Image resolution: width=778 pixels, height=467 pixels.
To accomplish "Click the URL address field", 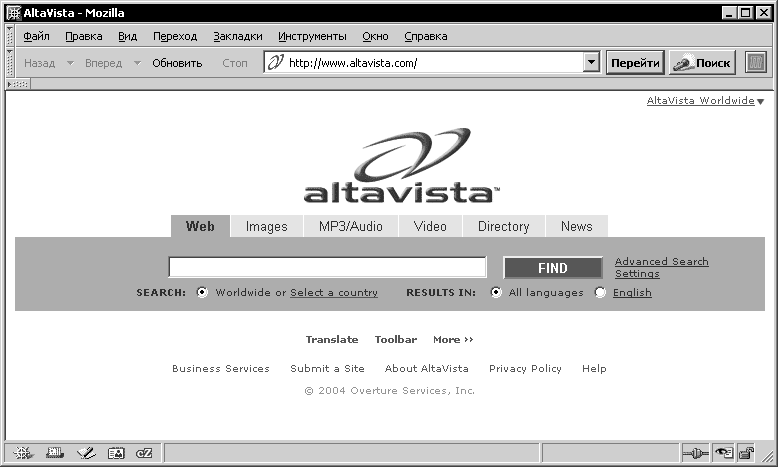I will pos(434,63).
